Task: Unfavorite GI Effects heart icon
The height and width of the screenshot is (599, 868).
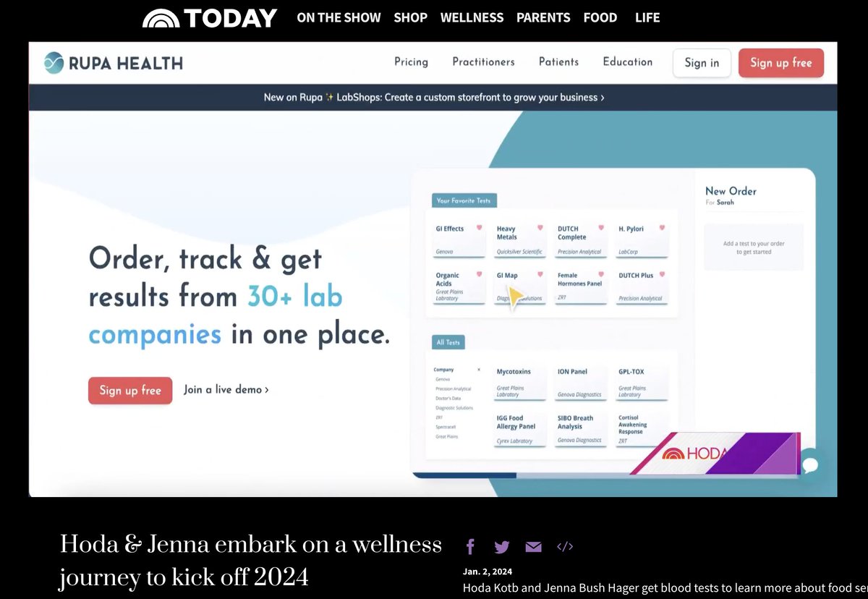Action: click(479, 228)
